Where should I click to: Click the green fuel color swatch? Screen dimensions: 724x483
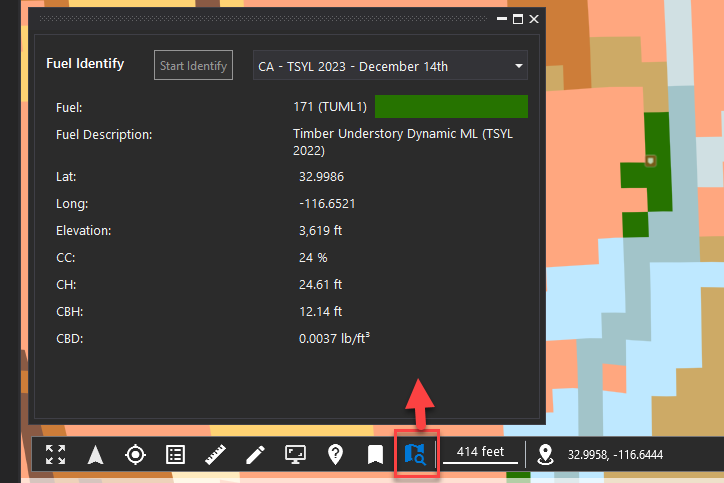pos(451,107)
